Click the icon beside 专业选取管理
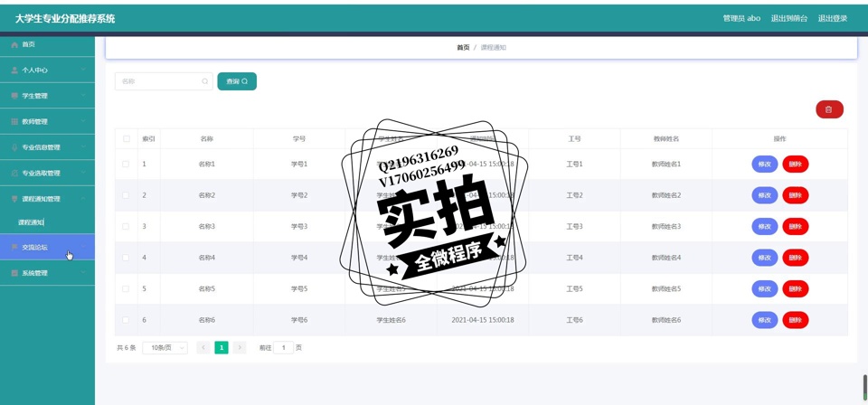 pos(14,174)
